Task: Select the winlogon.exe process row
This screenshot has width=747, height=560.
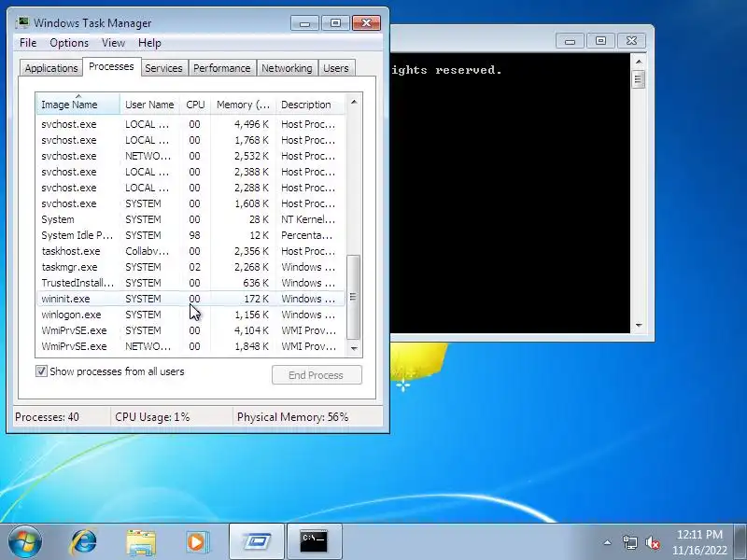Action: point(190,315)
